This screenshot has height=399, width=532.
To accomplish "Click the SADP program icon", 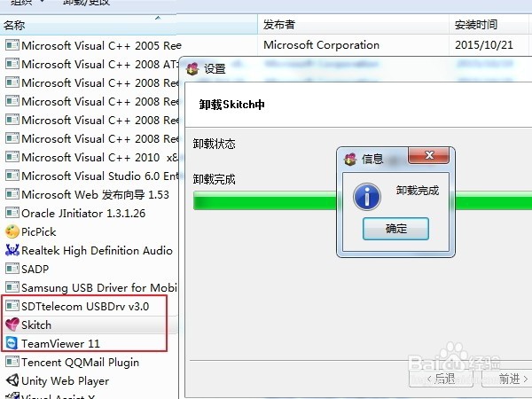I will click(x=12, y=269).
